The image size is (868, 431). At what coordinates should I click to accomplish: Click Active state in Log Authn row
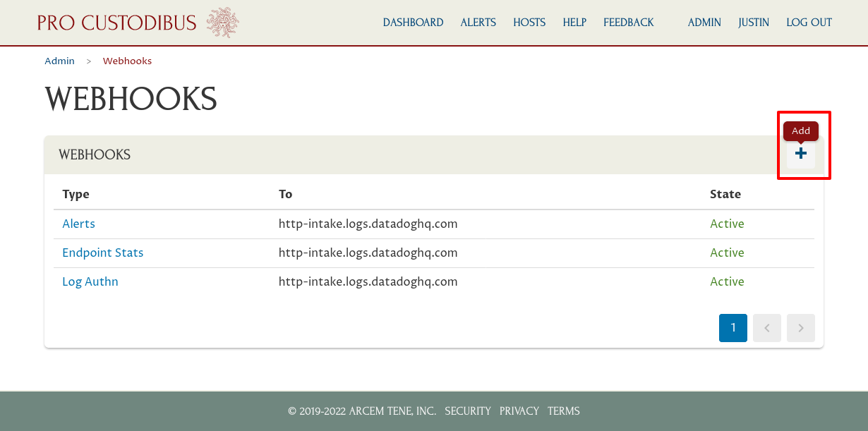pyautogui.click(x=727, y=281)
